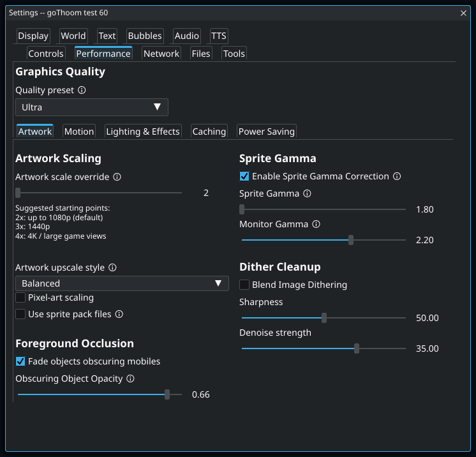Select the Artwork sub-tab
The image size is (476, 457).
pyautogui.click(x=35, y=131)
